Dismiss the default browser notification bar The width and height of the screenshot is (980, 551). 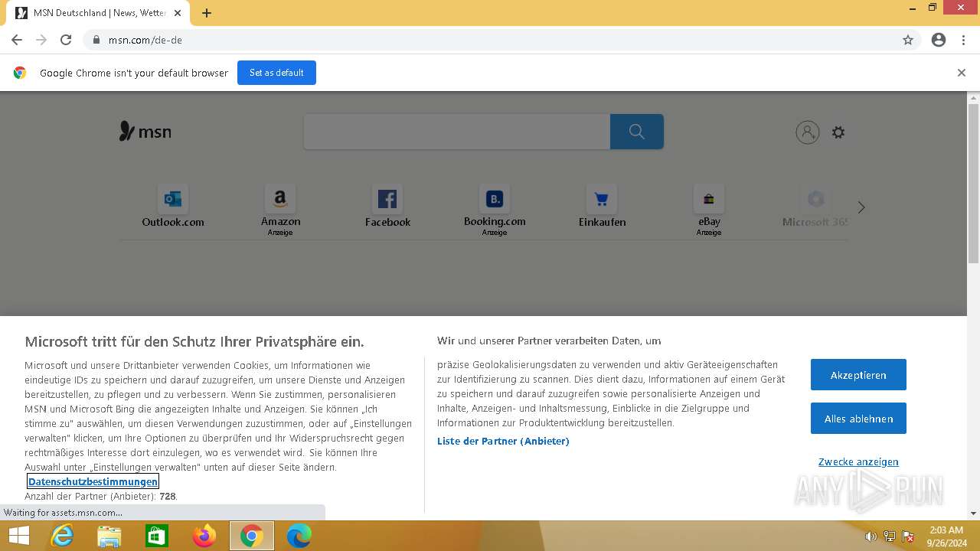coord(962,73)
